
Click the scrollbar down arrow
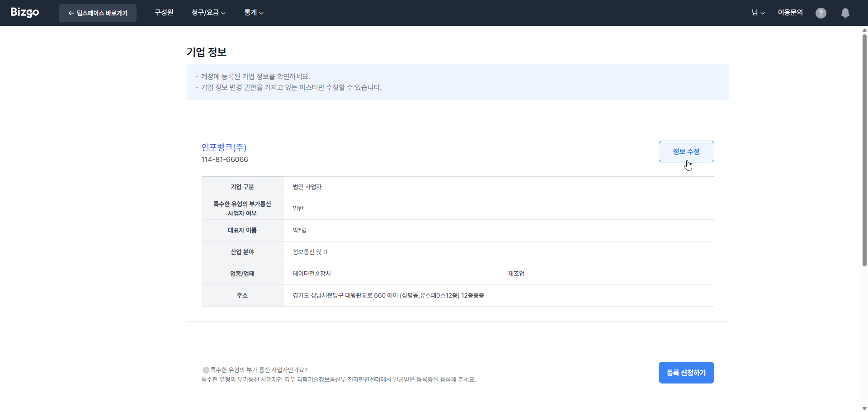864,408
